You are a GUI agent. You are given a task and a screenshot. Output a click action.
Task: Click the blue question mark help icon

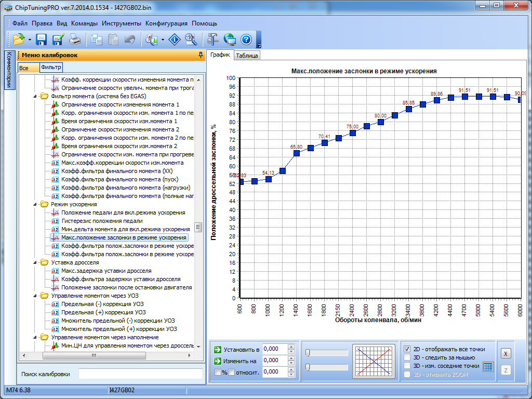(246, 39)
